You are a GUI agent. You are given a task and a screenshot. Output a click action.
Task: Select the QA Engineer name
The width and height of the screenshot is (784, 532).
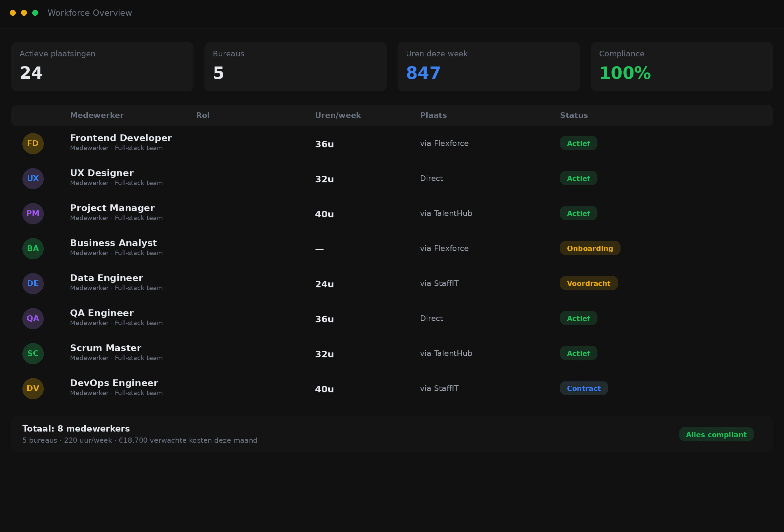pyautogui.click(x=102, y=313)
